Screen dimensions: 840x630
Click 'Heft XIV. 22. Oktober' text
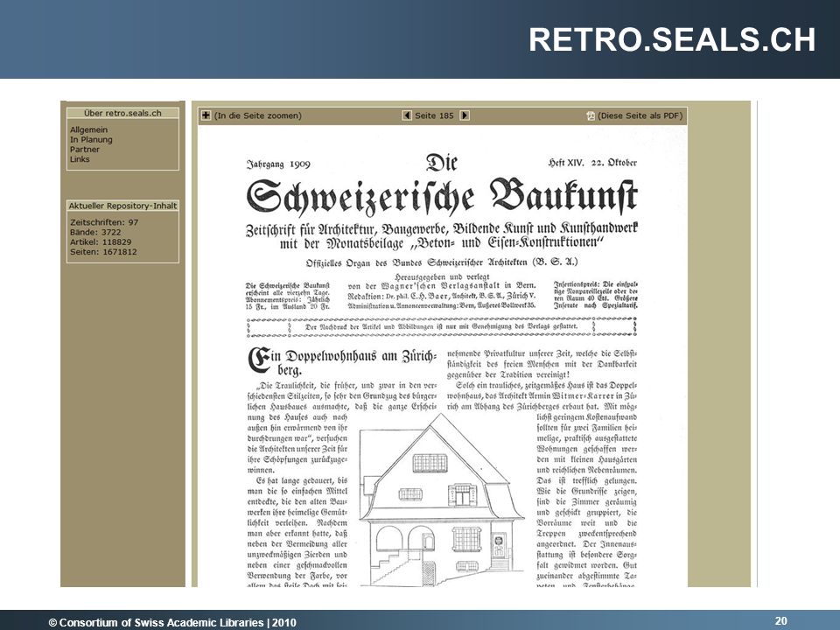(x=592, y=163)
